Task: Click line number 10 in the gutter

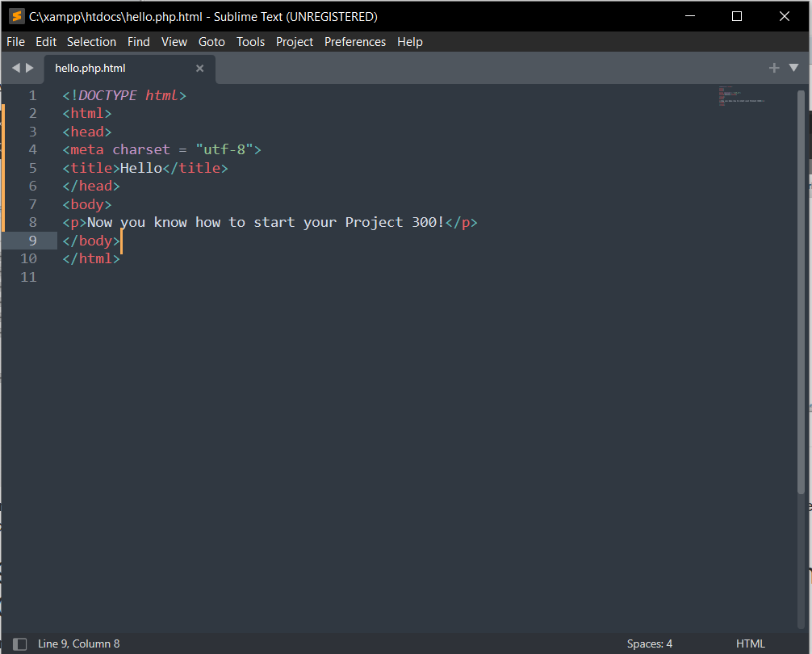Action: click(28, 258)
